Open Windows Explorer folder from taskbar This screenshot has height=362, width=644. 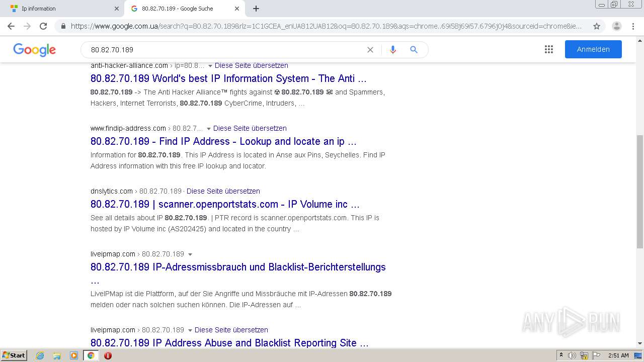57,355
